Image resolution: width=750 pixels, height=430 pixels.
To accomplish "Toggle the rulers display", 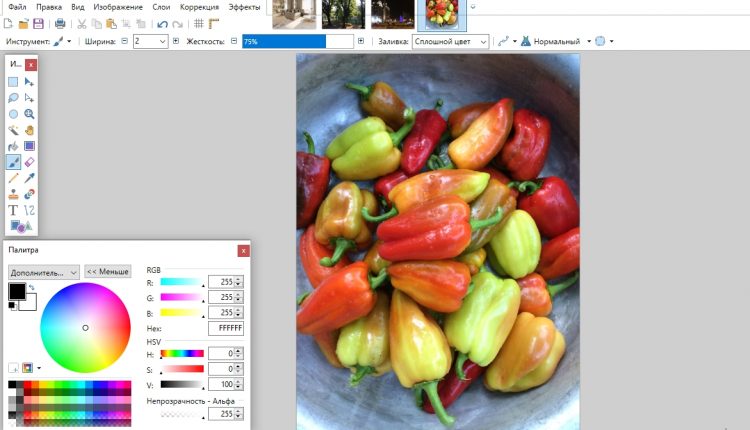I will click(214, 23).
